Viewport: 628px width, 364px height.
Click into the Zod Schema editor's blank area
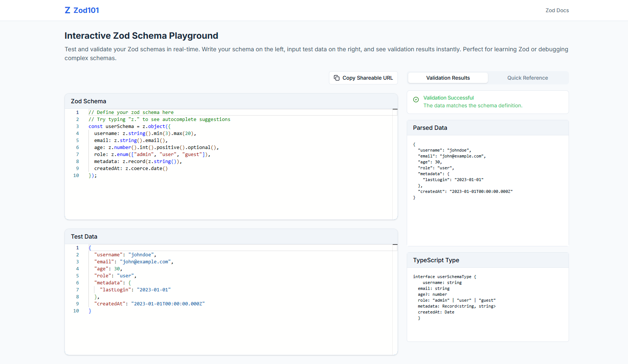240,199
